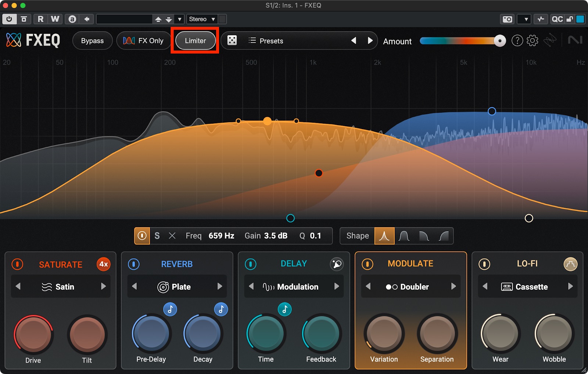
Task: Open the help question mark icon
Action: (517, 40)
